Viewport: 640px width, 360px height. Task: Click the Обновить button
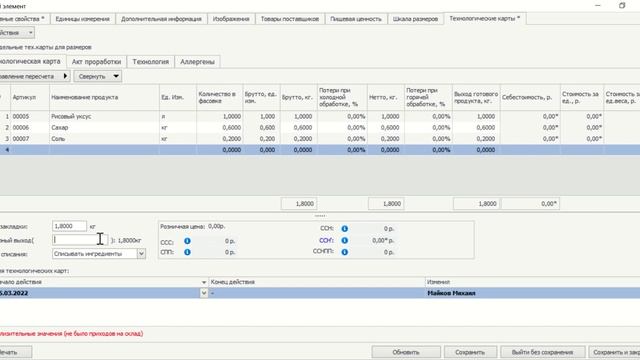click(x=406, y=352)
